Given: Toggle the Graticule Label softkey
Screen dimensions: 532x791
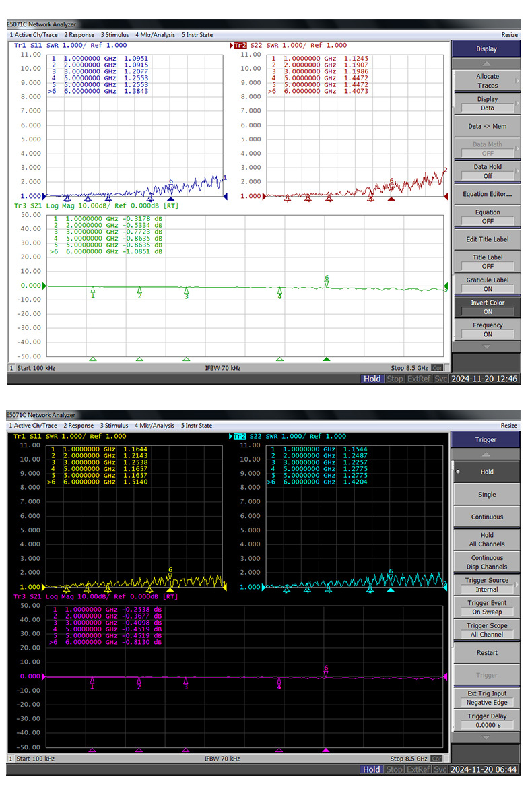Looking at the screenshot, I should (x=487, y=284).
